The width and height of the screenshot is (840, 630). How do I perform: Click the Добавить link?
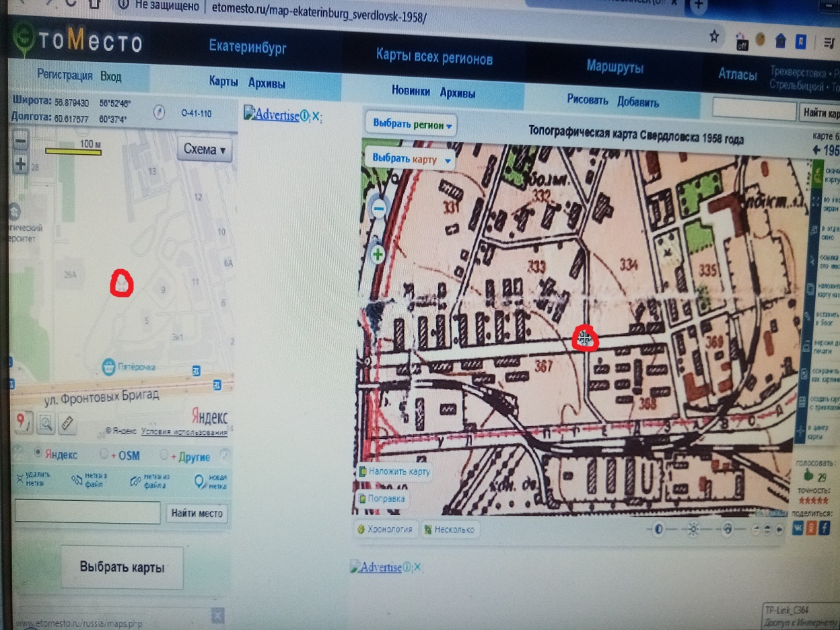(638, 102)
